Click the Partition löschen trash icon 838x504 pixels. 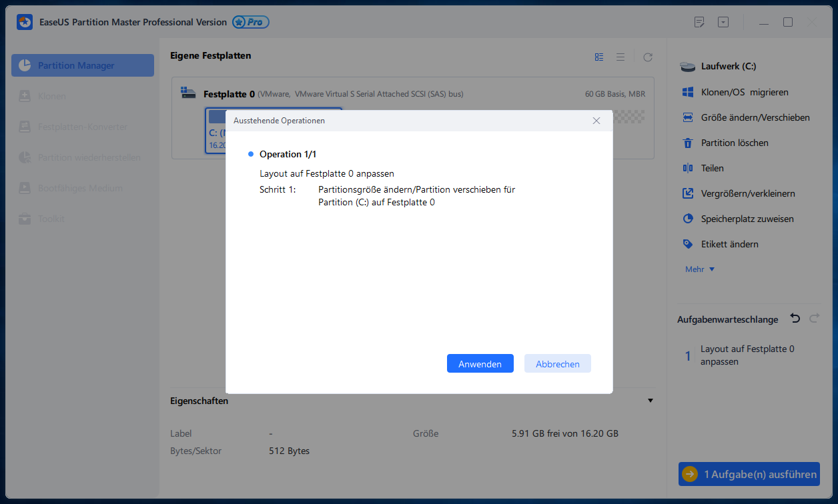688,143
